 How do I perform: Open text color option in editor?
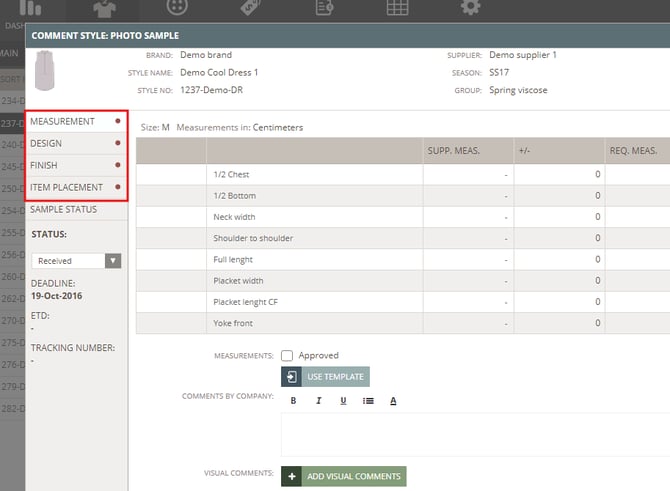[x=393, y=401]
